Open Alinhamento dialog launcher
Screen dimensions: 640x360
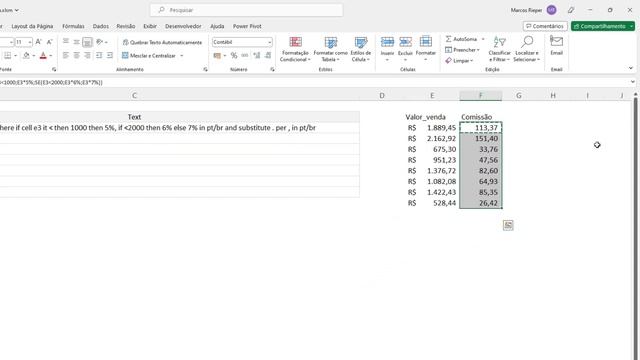point(205,70)
